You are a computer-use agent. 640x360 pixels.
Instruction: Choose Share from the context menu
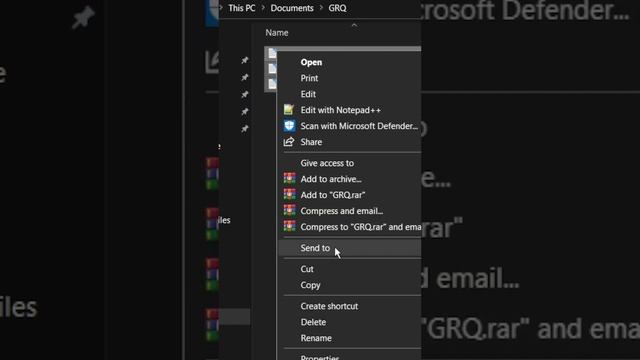311,142
